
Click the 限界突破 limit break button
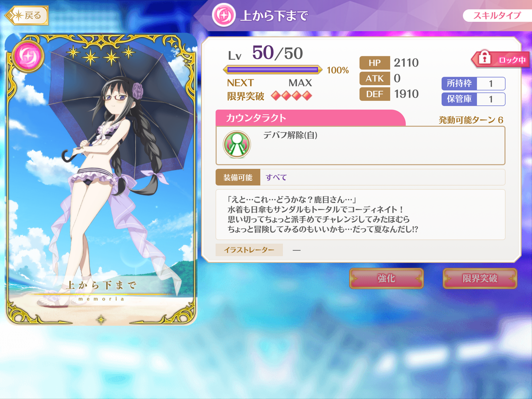(x=480, y=278)
